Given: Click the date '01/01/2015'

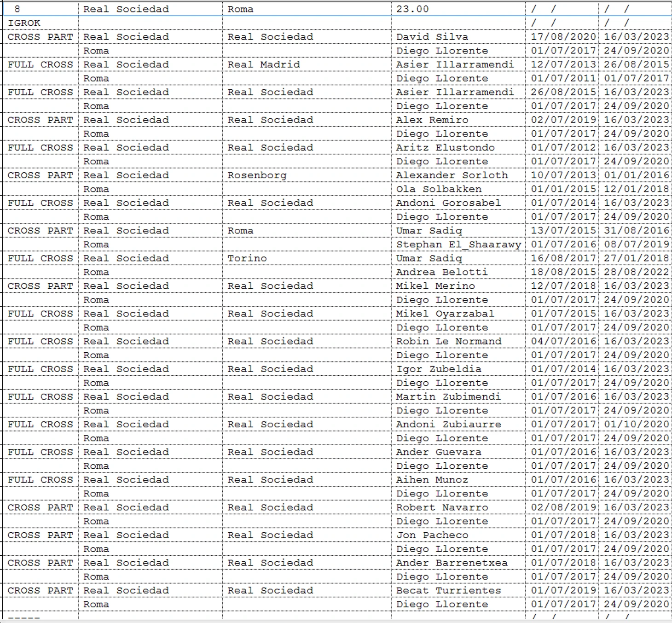Looking at the screenshot, I should tap(563, 189).
